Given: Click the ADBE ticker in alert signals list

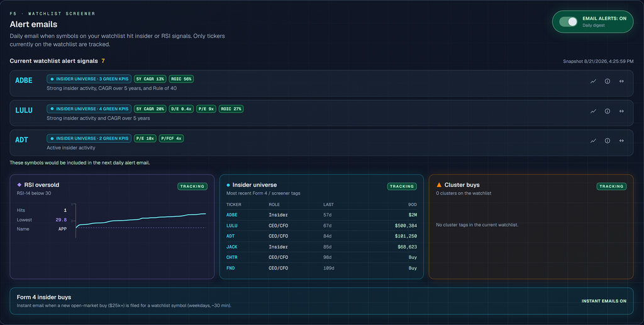Looking at the screenshot, I should (24, 81).
